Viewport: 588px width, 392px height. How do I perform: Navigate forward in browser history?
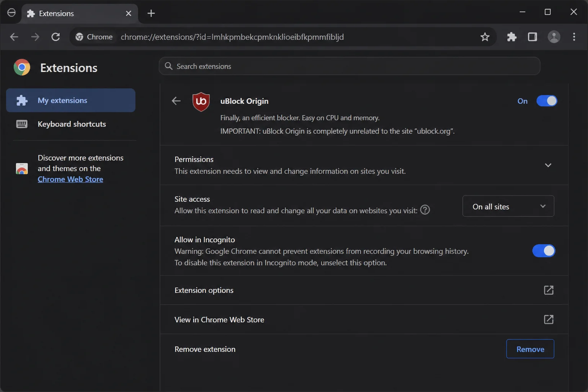click(35, 37)
